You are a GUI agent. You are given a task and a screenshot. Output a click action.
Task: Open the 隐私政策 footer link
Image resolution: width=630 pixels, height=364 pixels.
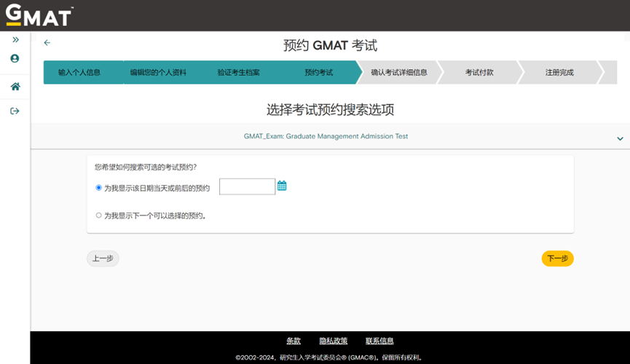click(x=333, y=341)
